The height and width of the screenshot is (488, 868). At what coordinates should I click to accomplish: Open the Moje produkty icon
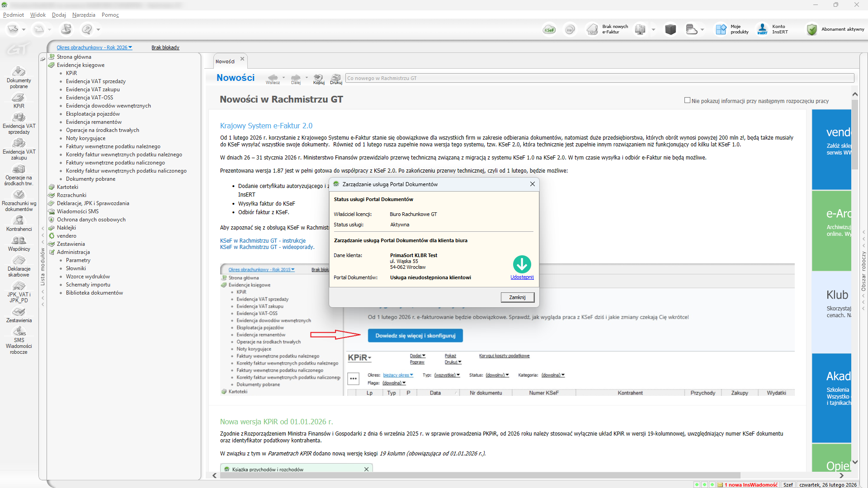pyautogui.click(x=721, y=29)
